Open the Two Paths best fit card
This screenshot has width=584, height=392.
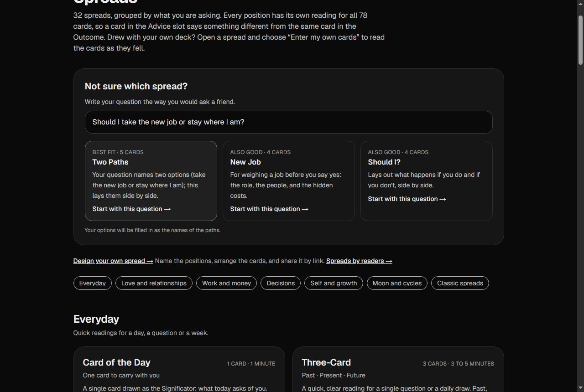pos(151,181)
